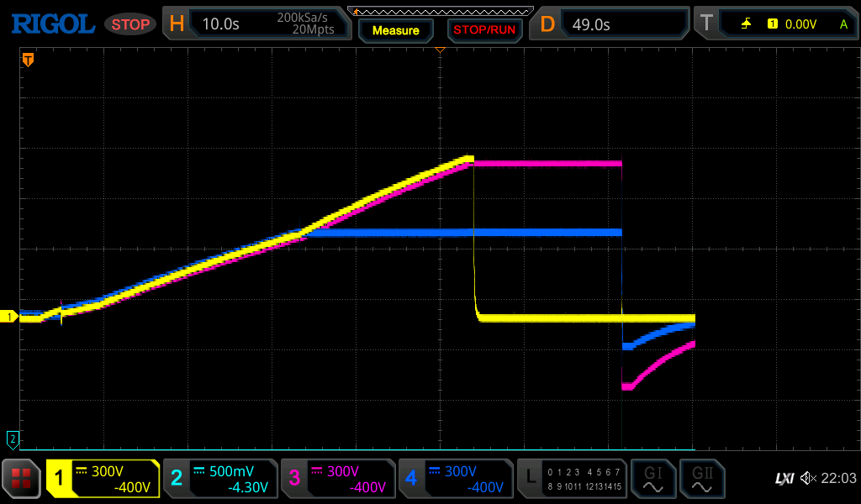The width and height of the screenshot is (861, 504).
Task: Open the function navigation menu icon
Action: coord(21,479)
